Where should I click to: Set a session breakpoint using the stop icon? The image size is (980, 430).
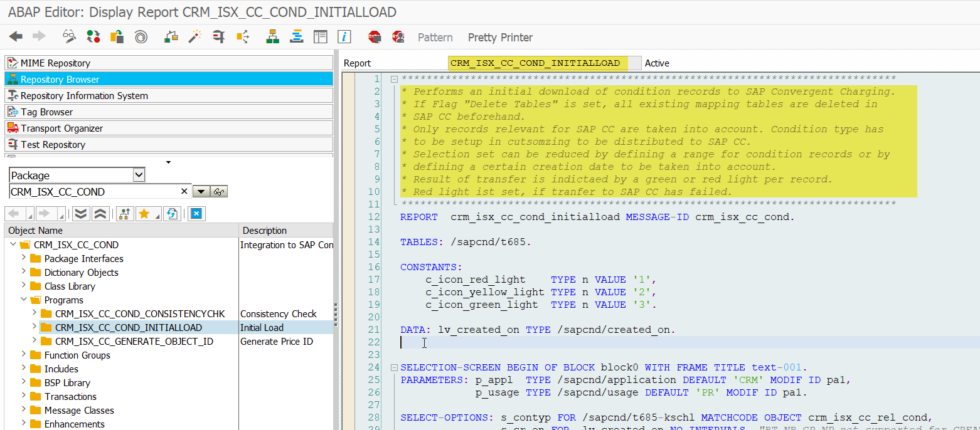coord(375,37)
